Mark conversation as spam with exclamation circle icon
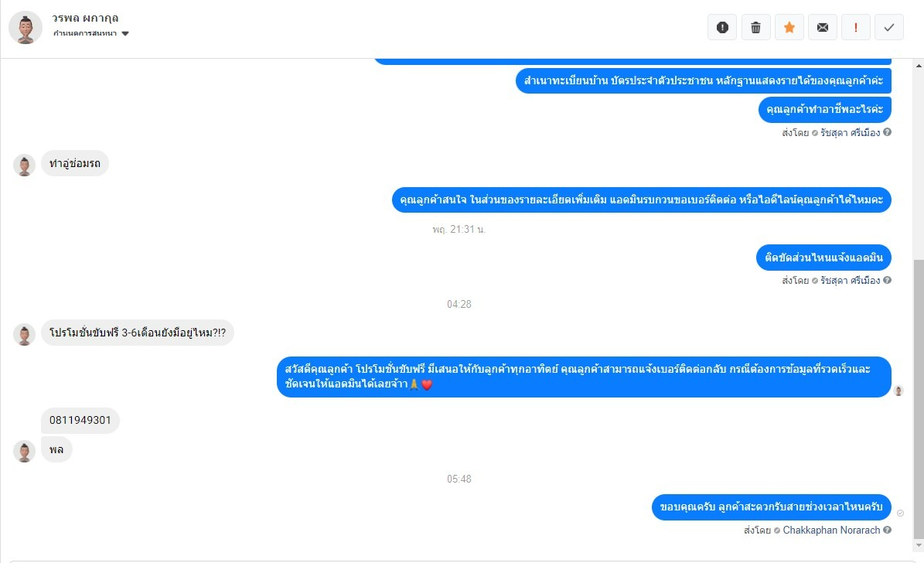Image resolution: width=924 pixels, height=563 pixels. (x=722, y=27)
